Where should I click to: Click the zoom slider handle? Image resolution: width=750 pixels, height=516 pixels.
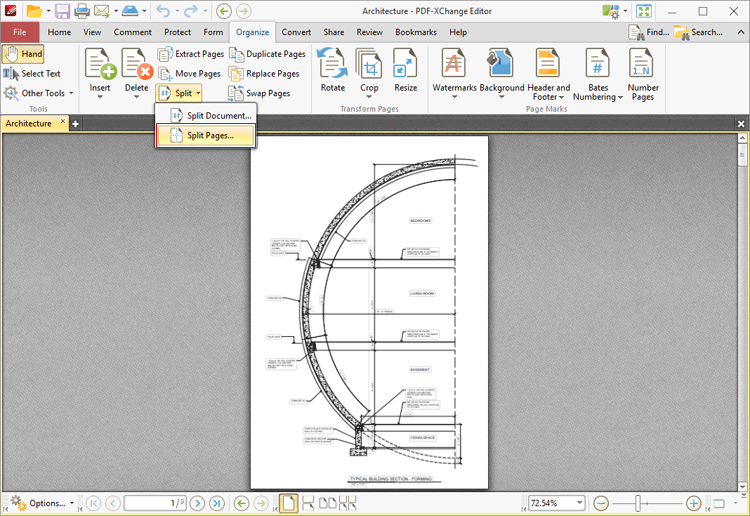pyautogui.click(x=638, y=503)
